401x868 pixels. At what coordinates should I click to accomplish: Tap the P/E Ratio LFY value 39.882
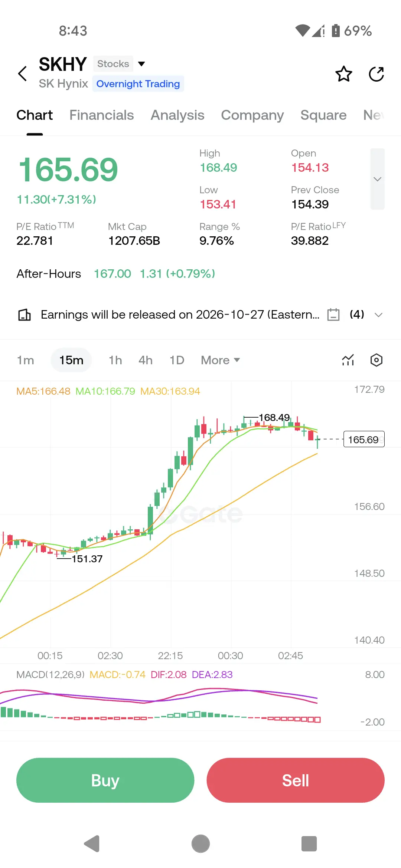[x=310, y=241]
